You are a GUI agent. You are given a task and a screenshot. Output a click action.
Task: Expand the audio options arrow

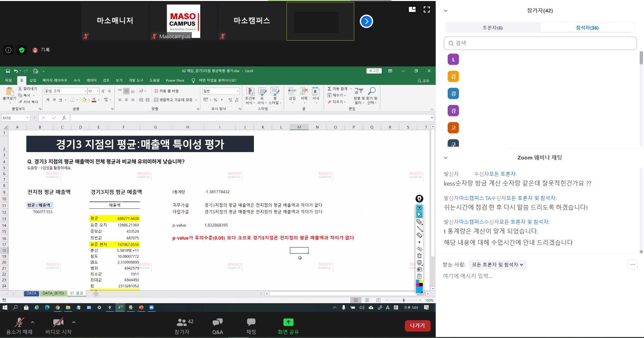point(33,322)
